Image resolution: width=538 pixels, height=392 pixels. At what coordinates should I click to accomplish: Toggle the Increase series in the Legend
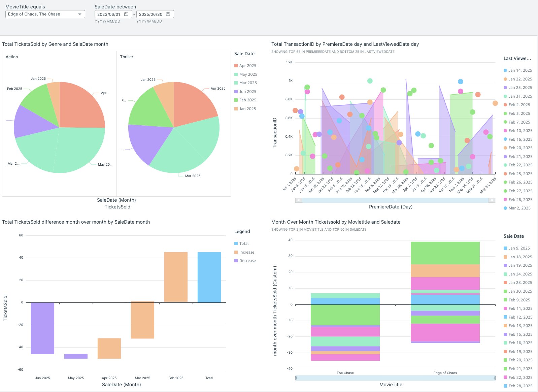(246, 252)
